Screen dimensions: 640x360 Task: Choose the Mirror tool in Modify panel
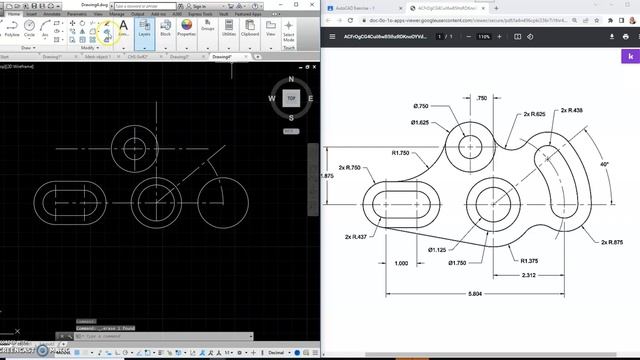pos(82,31)
